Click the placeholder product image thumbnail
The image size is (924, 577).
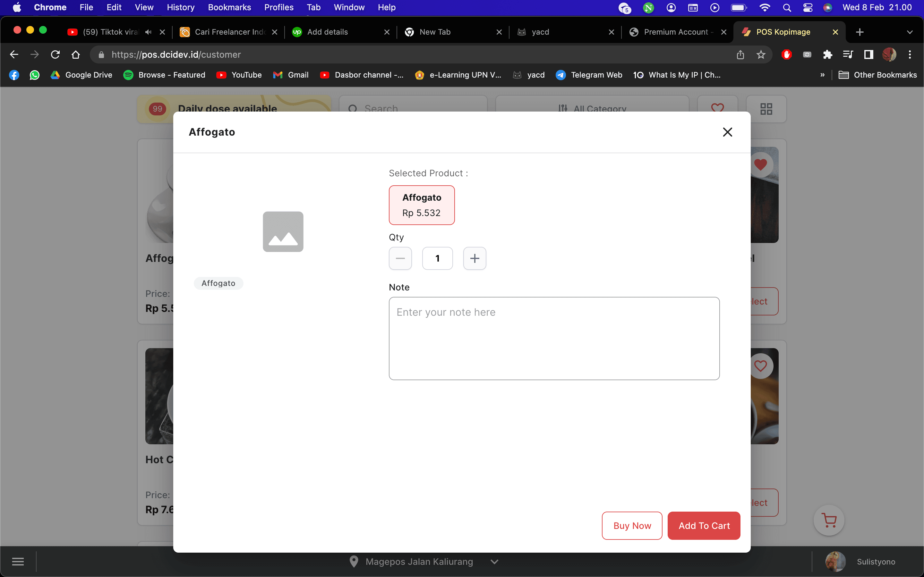(x=283, y=232)
